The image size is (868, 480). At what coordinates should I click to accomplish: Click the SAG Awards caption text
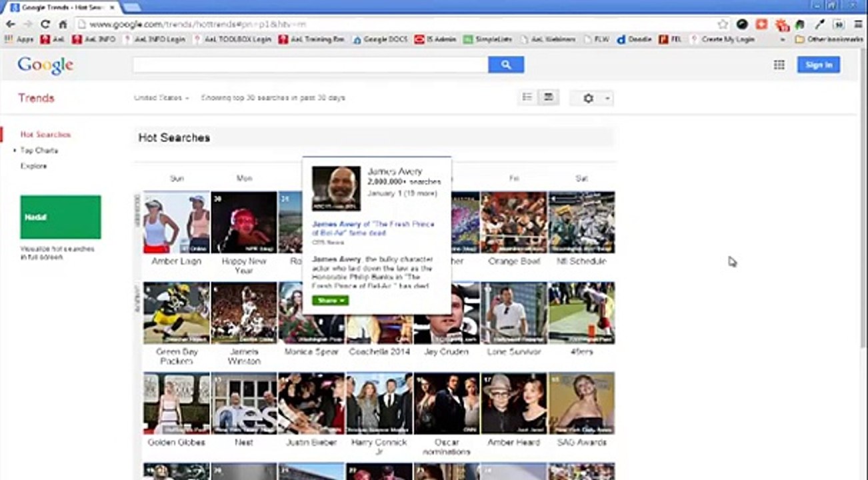pyautogui.click(x=581, y=443)
